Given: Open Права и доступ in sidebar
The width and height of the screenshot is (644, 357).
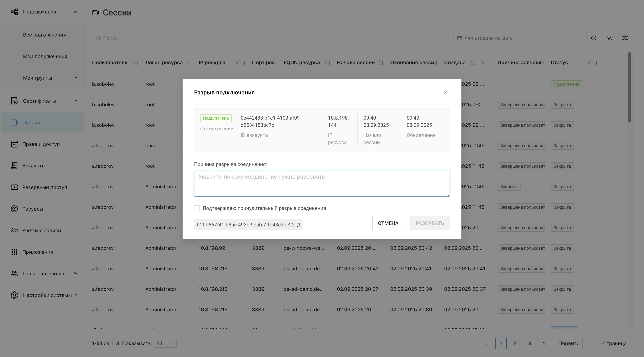Looking at the screenshot, I should pos(41,144).
